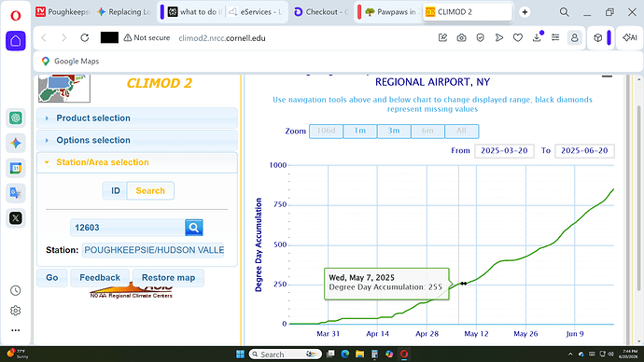Open browsing history clock icon
644x362 pixels.
tap(16, 290)
